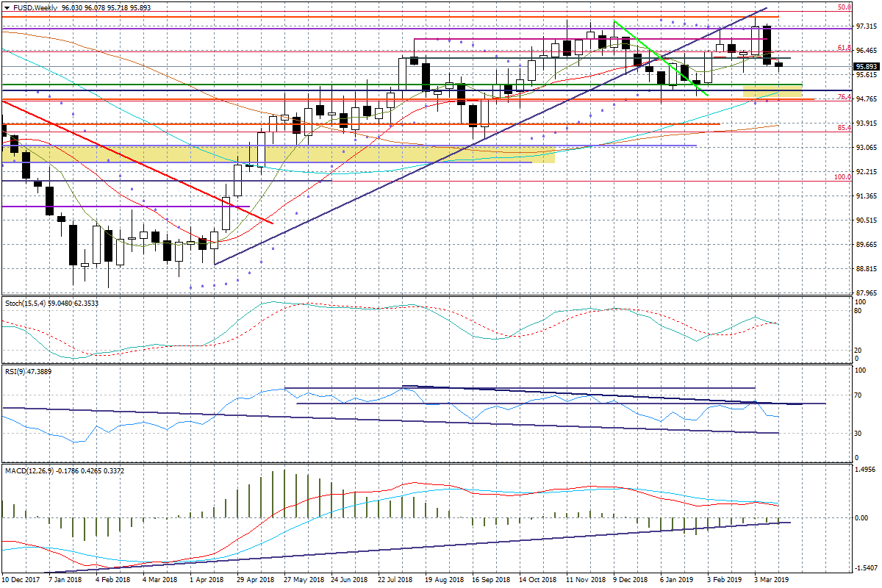Screen dimensions: 882x588
Task: Click the MACD(12,26,9) indicator label
Action: (x=29, y=470)
